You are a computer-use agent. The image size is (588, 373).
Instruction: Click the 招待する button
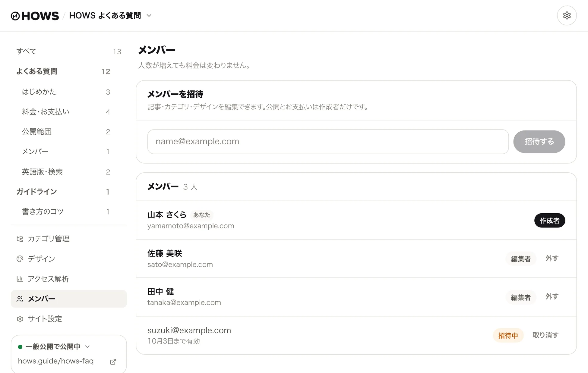(539, 142)
